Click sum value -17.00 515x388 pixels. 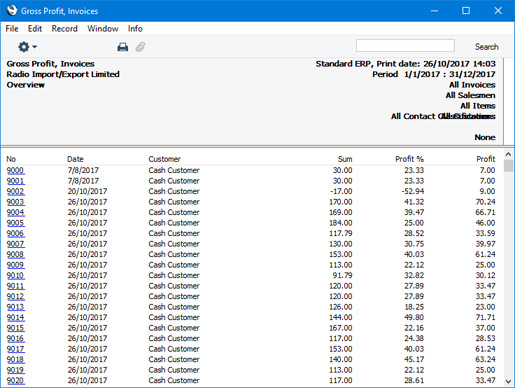[341, 191]
